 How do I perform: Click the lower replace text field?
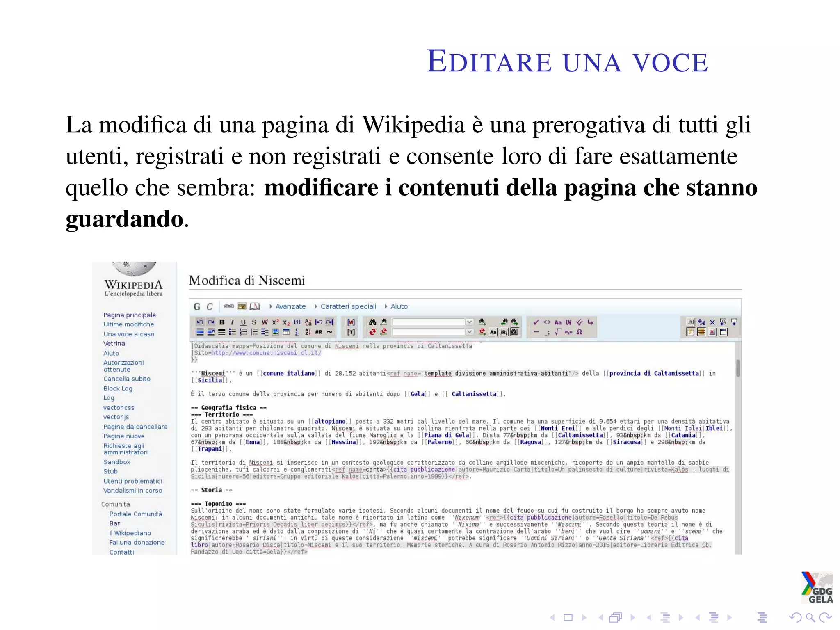(429, 332)
